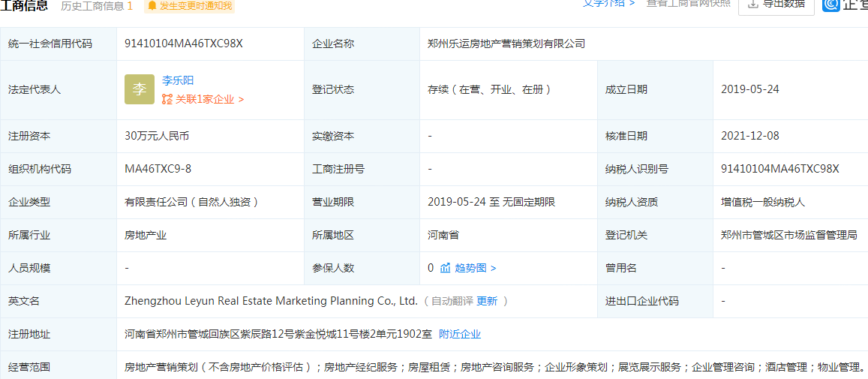Open 关联1家企业 related companies link
Screen dimensions: 868x379
209,100
